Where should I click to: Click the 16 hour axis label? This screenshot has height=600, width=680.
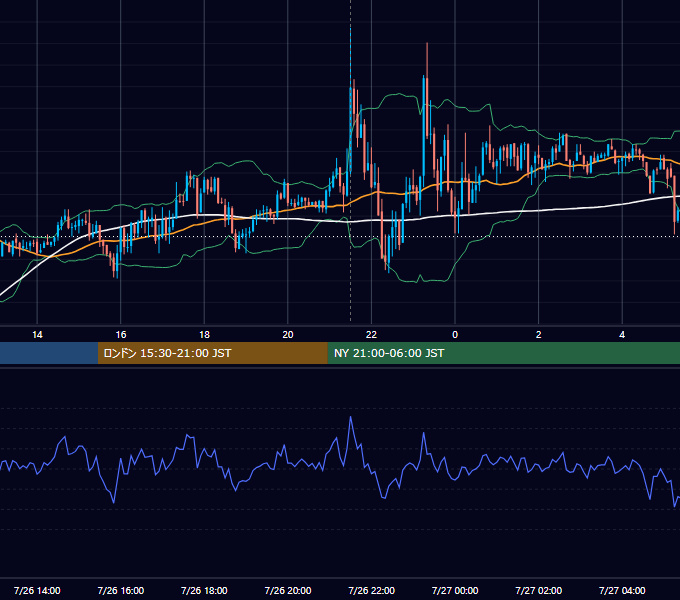pos(121,335)
